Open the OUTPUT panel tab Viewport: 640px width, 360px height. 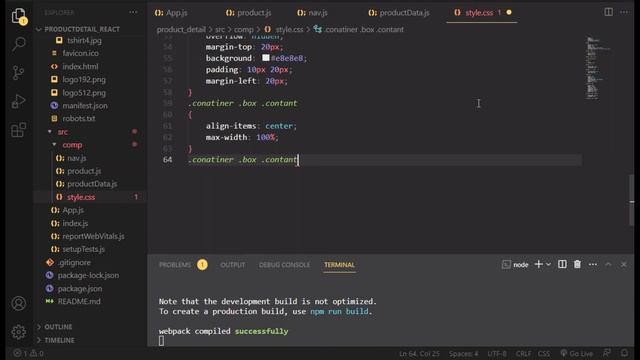233,265
